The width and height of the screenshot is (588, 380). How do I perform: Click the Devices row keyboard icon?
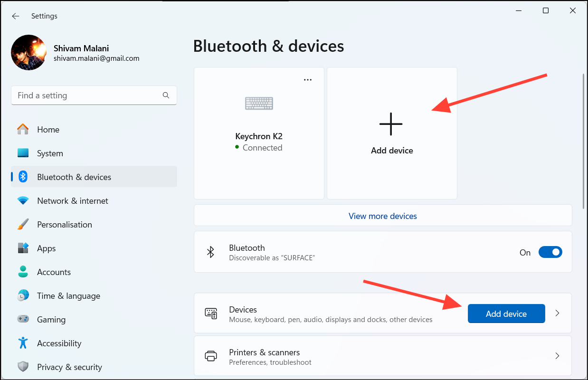pyautogui.click(x=211, y=313)
